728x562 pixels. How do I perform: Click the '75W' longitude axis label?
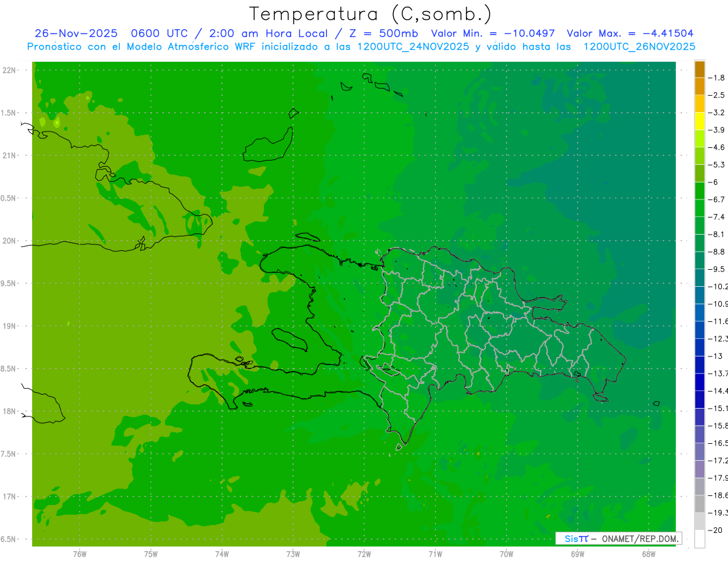(x=151, y=554)
